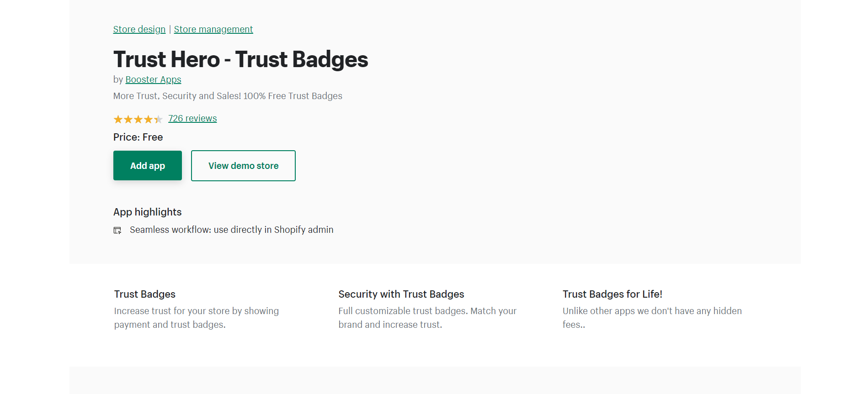This screenshot has width=868, height=394.
Task: Click the Security with Trust Badges heading
Action: click(x=401, y=294)
